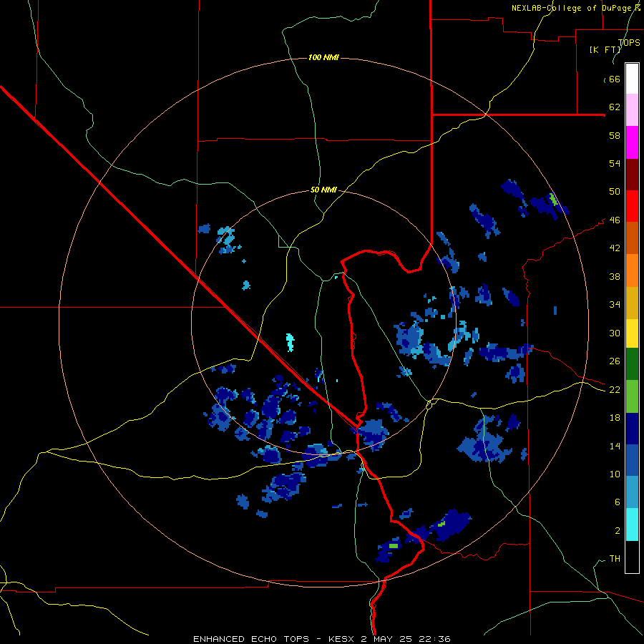Select the cyan legend swatch

coord(632,525)
